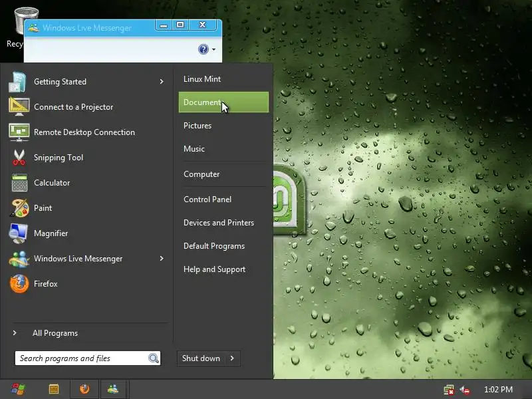Open Getting Started icon in start menu

[x=18, y=82]
